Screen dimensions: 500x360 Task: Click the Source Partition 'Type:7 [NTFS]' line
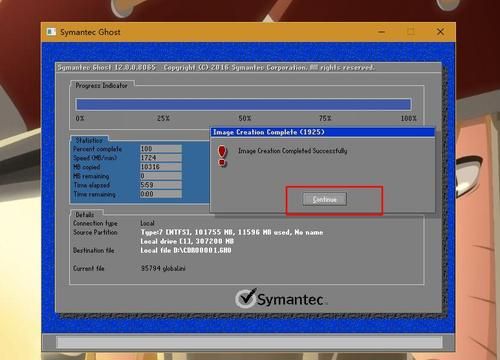click(232, 232)
